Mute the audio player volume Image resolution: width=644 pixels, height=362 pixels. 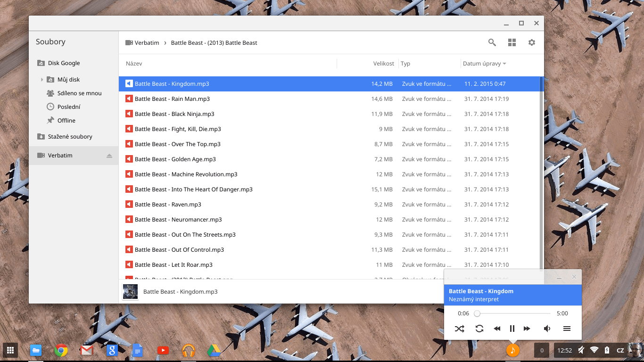tap(547, 329)
